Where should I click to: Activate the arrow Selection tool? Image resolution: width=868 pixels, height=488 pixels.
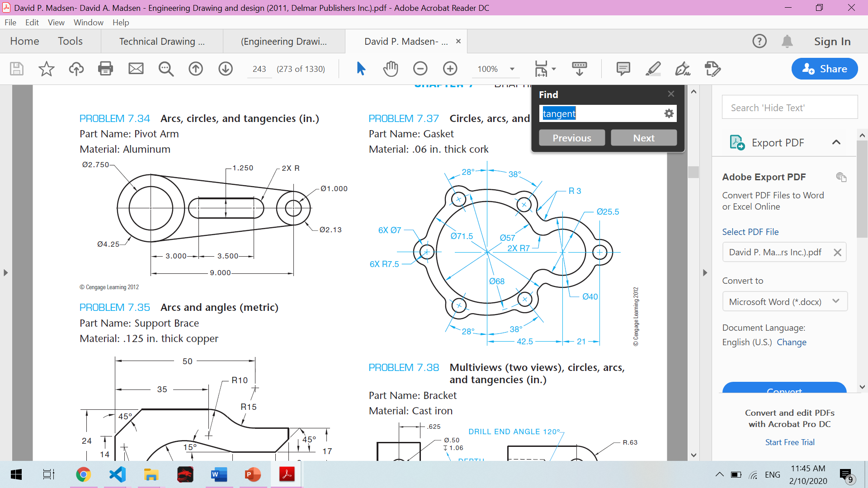(x=361, y=69)
